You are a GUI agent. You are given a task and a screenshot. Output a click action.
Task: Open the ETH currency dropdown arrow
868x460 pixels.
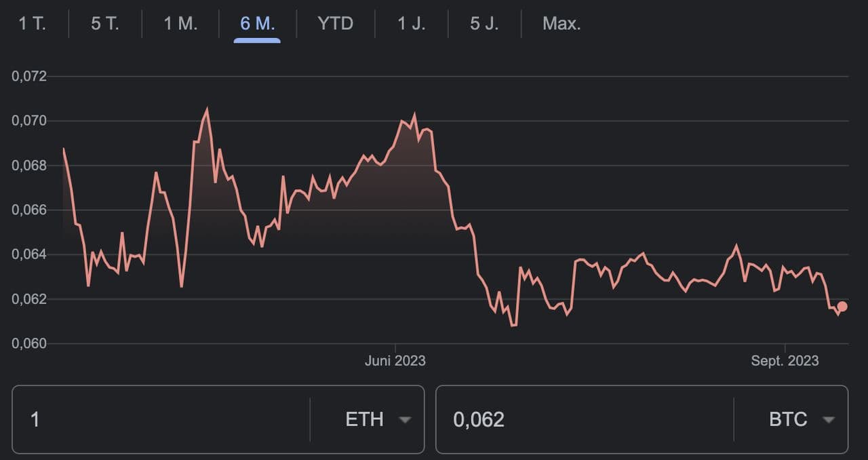pyautogui.click(x=405, y=420)
